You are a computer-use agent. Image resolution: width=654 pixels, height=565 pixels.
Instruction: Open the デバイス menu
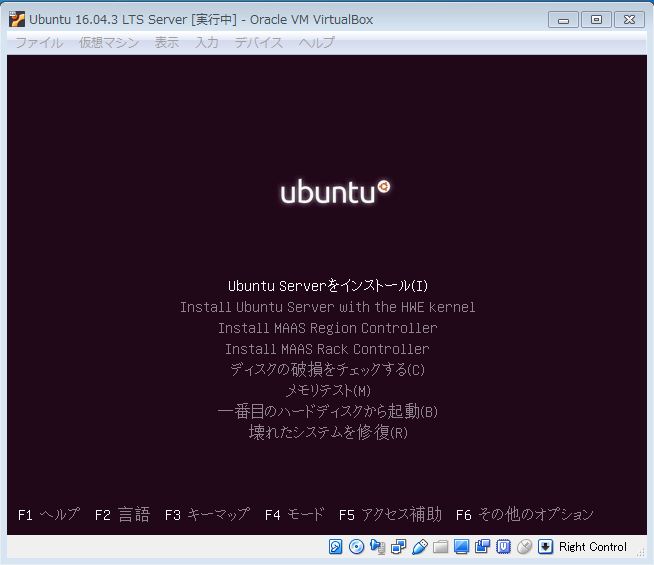pyautogui.click(x=259, y=42)
